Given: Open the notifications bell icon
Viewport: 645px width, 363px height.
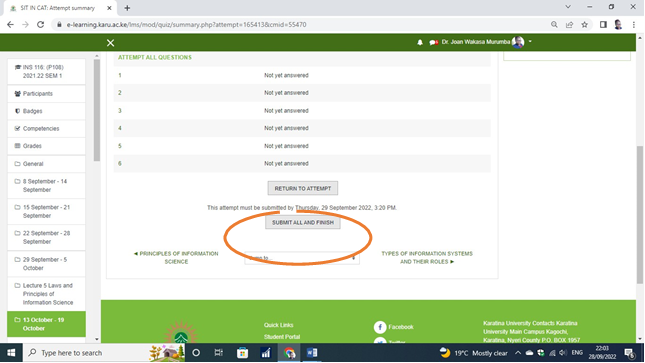Looking at the screenshot, I should tap(420, 42).
